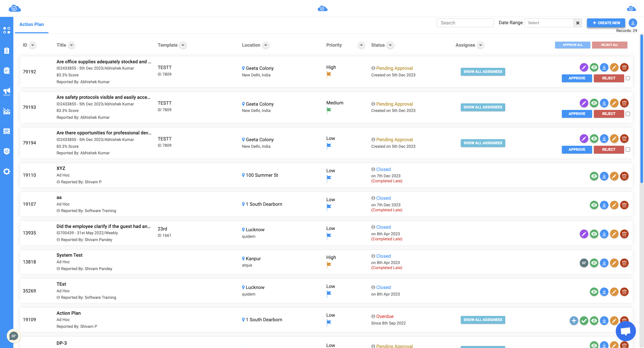Click into the Search field
This screenshot has height=348, width=644.
pos(465,23)
